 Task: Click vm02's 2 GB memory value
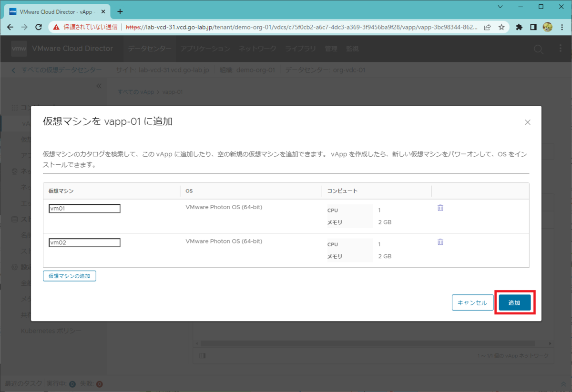click(385, 256)
